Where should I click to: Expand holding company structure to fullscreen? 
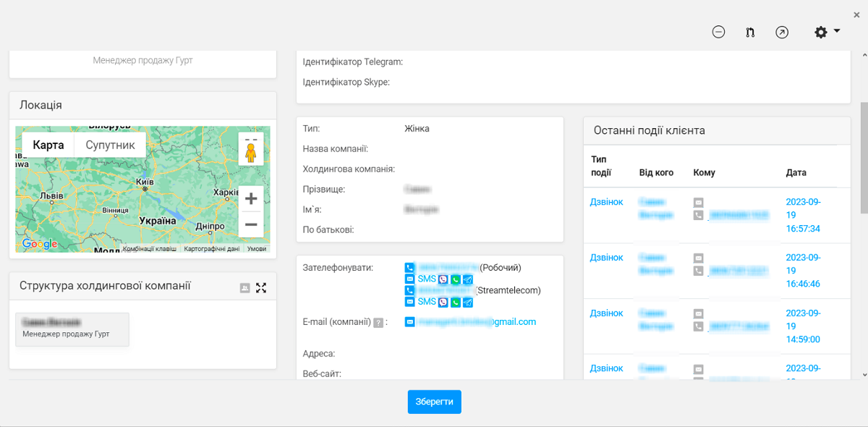click(x=261, y=288)
